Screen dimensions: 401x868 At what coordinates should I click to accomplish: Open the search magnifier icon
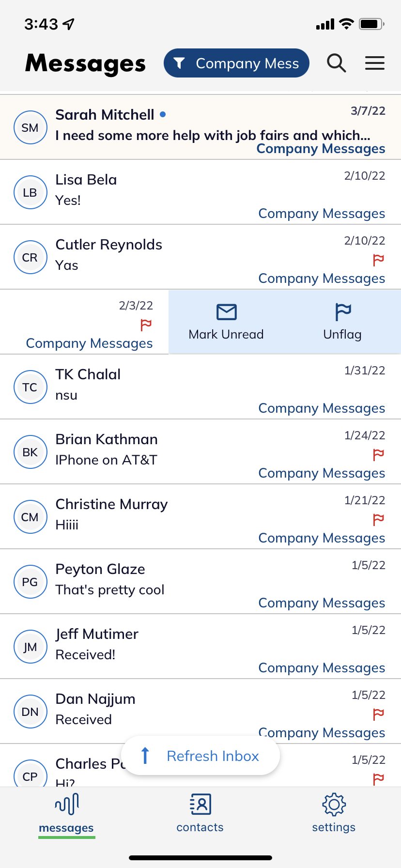[x=336, y=63]
